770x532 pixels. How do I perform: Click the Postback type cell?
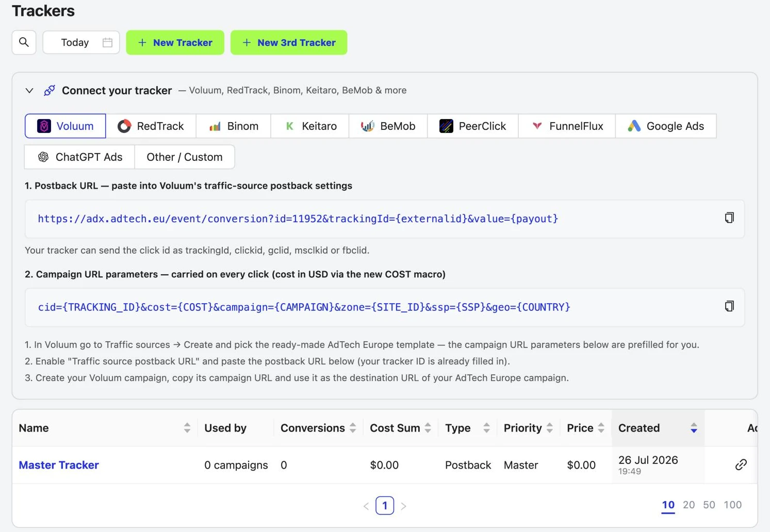[468, 465]
